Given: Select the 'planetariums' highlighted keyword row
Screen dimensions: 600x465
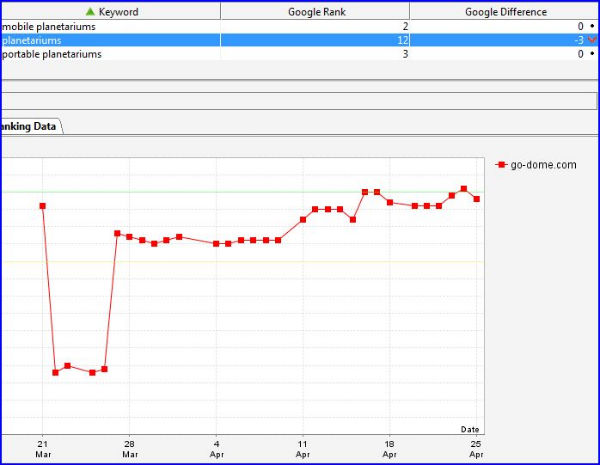Looking at the screenshot, I should point(300,40).
